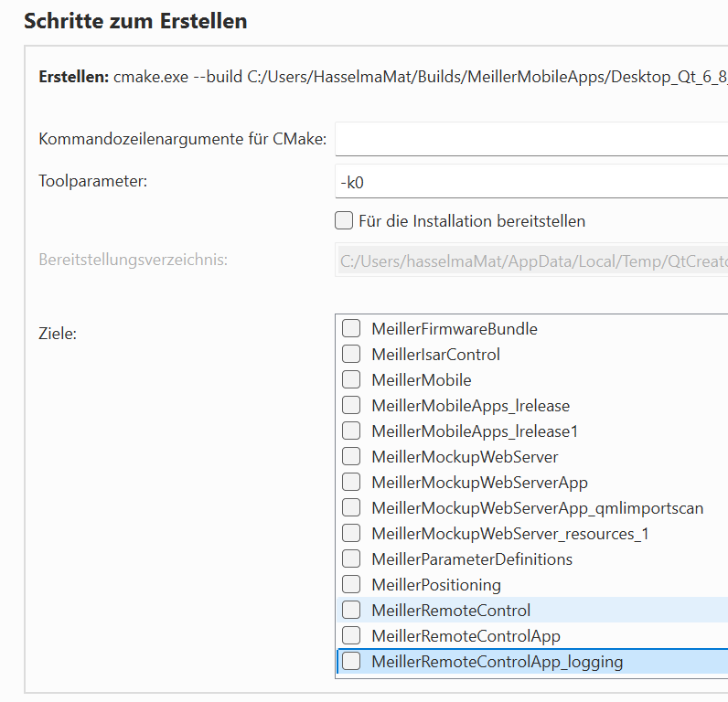728x702 pixels.
Task: Enable the MeillerFirmwareBundle target checkbox
Action: point(351,328)
